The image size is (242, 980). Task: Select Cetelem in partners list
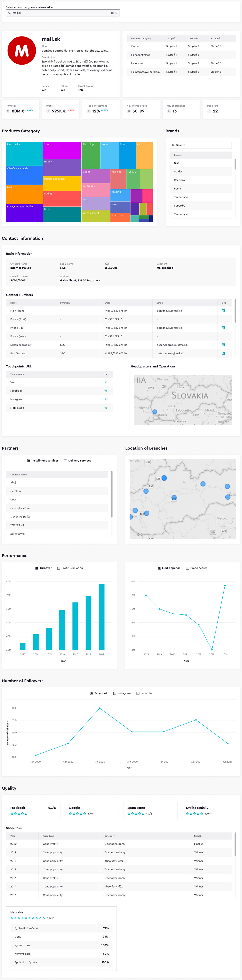(x=57, y=491)
